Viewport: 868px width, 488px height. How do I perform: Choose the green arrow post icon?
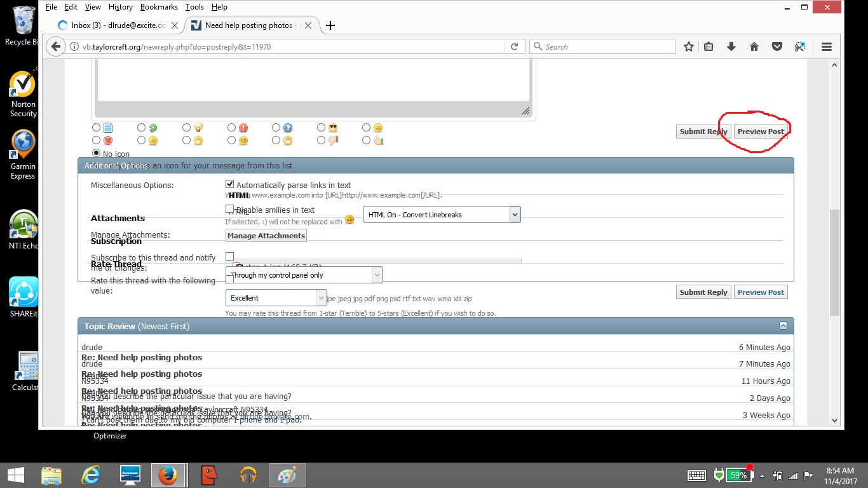click(142, 128)
